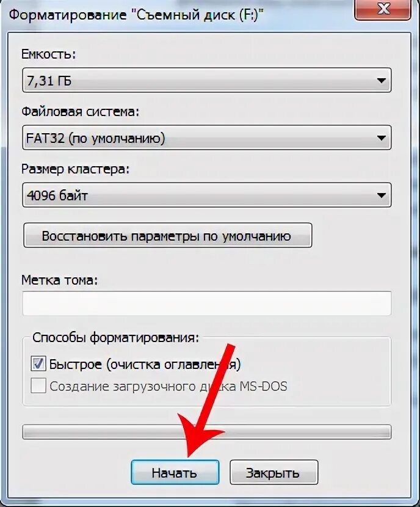Click the Создание загрузочного диска MS-DOS label
Image resolution: width=420 pixels, height=507 pixels.
point(168,387)
